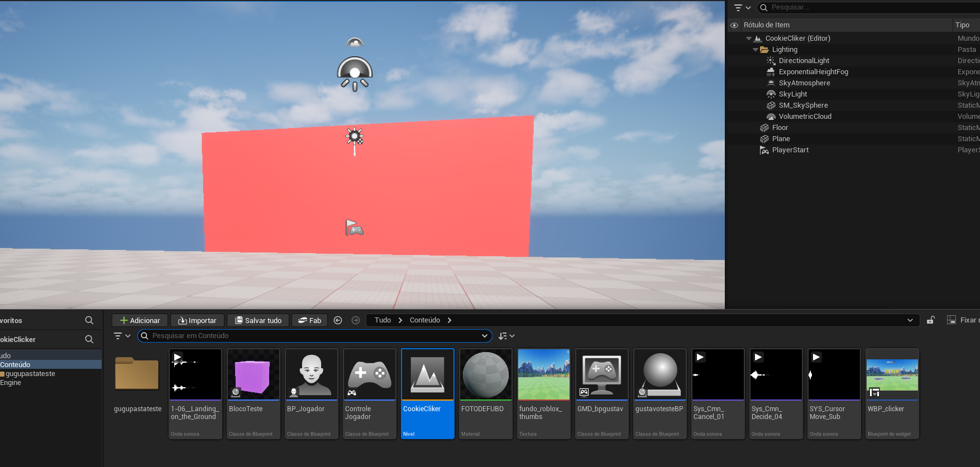Open the content browser filter menu
Image resolution: width=980 pixels, height=467 pixels.
(122, 336)
